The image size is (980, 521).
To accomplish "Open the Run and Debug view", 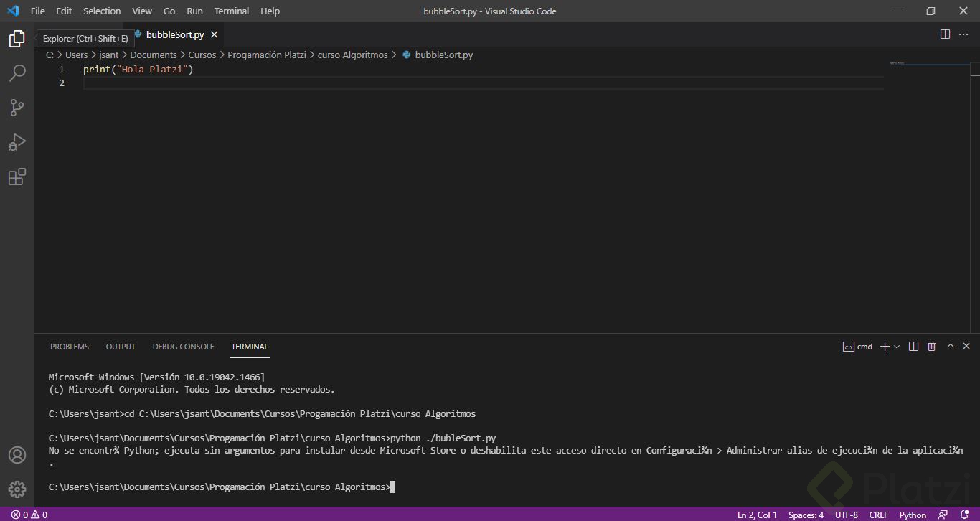I will point(17,142).
